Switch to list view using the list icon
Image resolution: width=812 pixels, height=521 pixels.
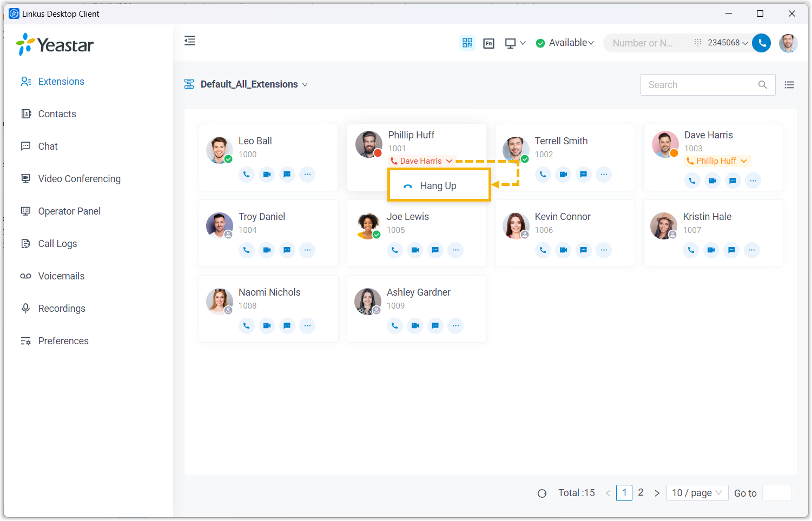pyautogui.click(x=789, y=85)
